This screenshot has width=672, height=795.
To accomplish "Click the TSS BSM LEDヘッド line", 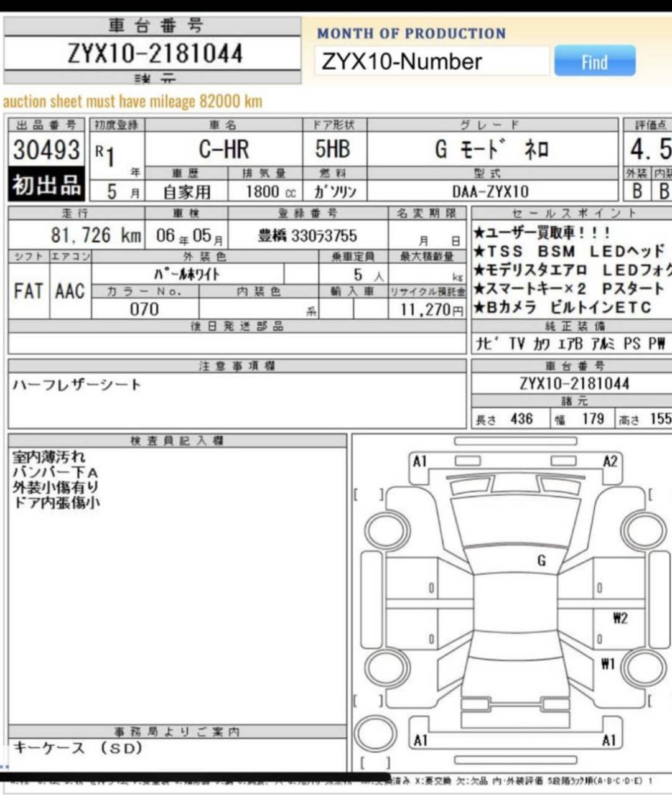I will click(x=570, y=251).
